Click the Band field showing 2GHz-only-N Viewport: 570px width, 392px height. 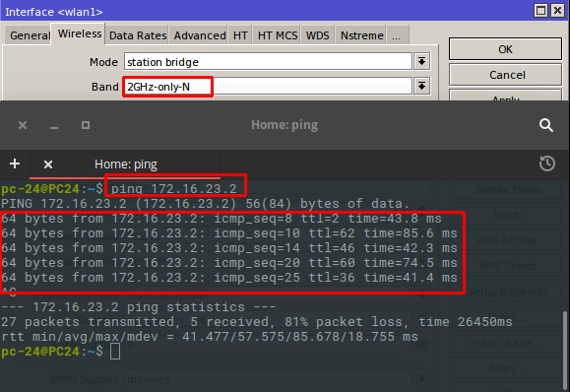(x=268, y=87)
